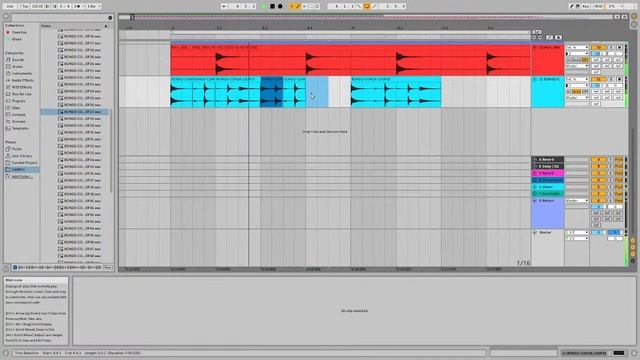Screen dimensions: 640x360
Task: Toggle the Detail View show/hide icon
Action: point(634,353)
